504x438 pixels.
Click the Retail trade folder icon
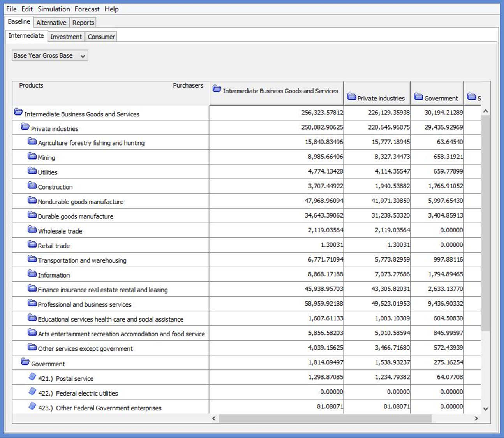[32, 244]
